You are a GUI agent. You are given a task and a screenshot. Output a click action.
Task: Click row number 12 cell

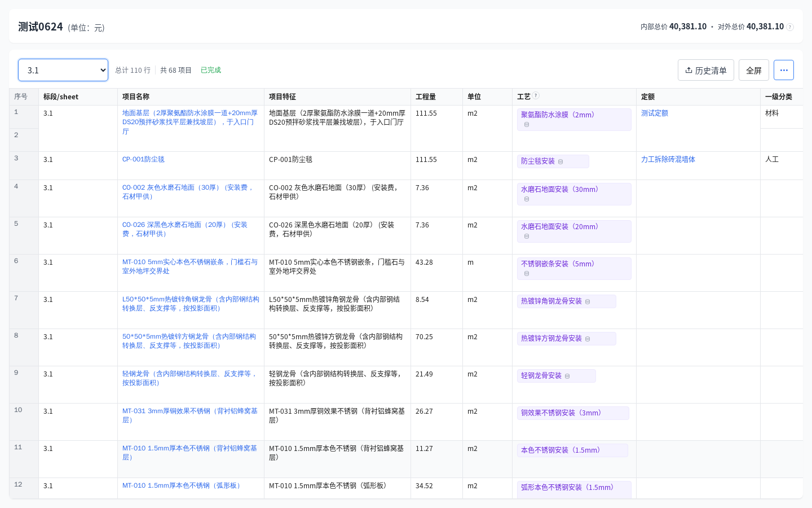coord(24,488)
